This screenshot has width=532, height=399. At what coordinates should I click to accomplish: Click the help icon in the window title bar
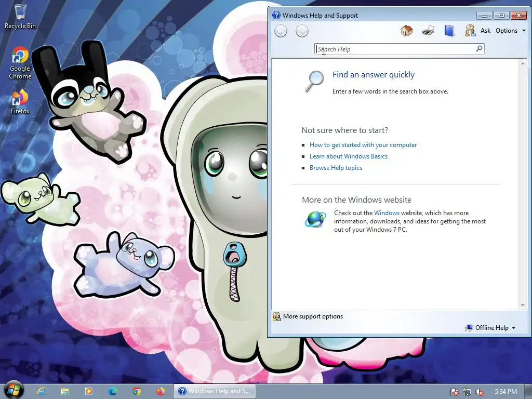click(x=276, y=15)
